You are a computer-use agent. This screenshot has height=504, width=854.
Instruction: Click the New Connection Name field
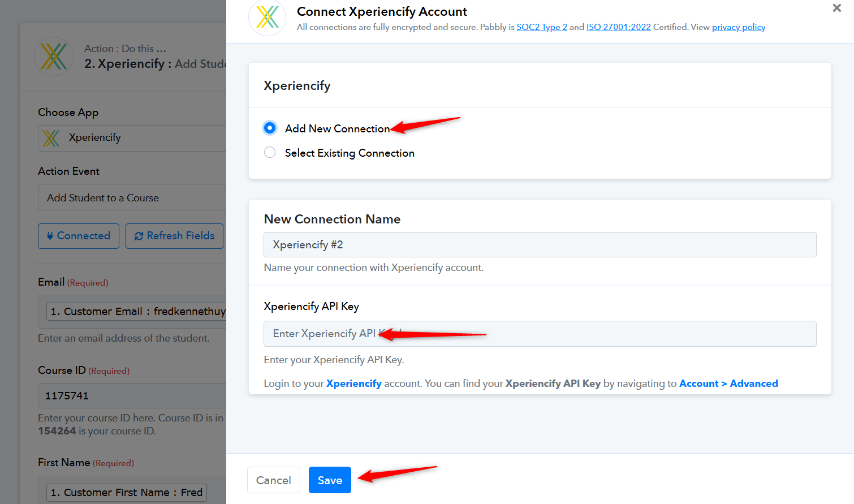pyautogui.click(x=540, y=245)
